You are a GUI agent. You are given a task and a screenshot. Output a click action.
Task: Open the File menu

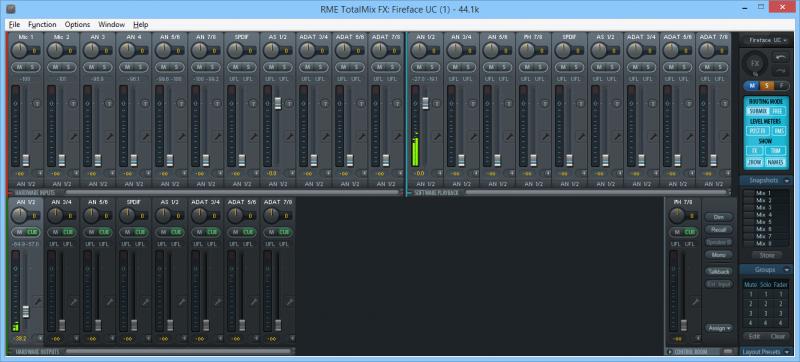click(x=14, y=24)
